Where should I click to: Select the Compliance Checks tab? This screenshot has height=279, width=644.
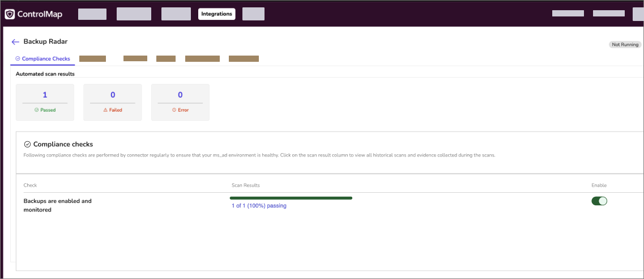(x=42, y=59)
